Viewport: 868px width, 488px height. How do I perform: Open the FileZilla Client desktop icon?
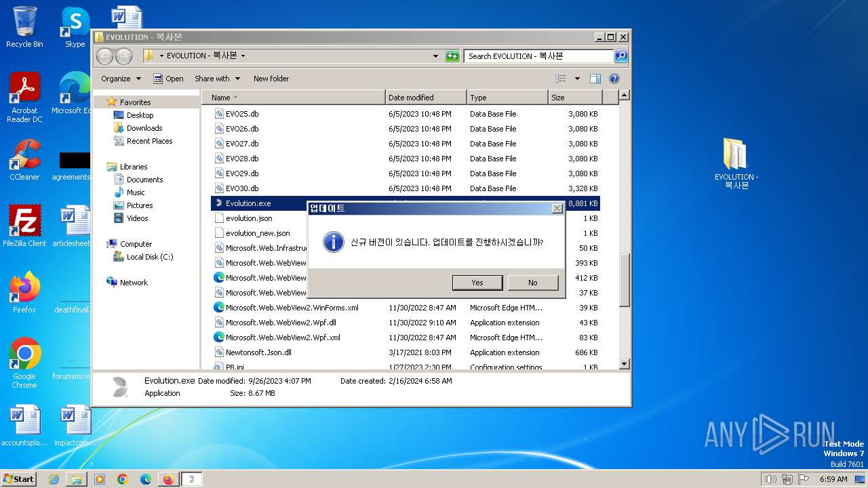coord(24,226)
